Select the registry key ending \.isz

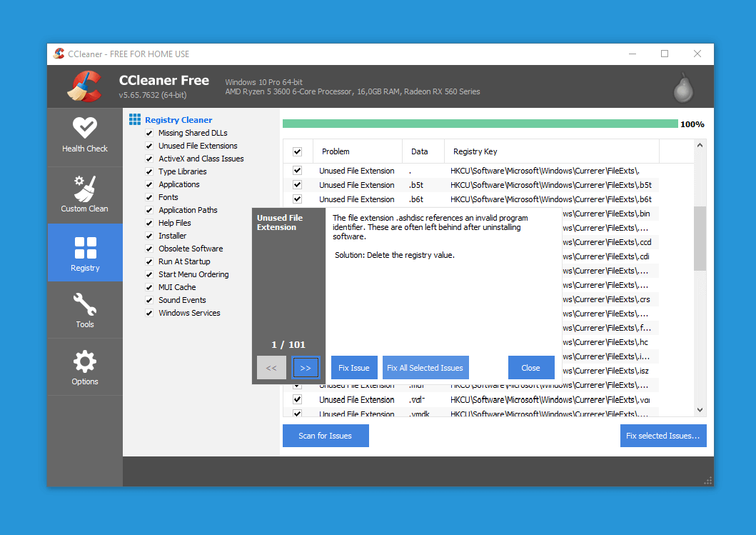(x=605, y=371)
